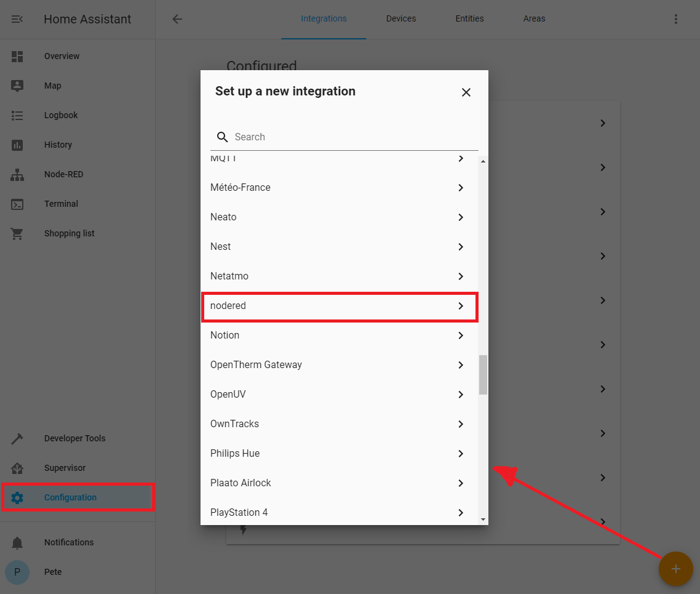
Task: Select the Plaato Airlock integration
Action: point(340,483)
